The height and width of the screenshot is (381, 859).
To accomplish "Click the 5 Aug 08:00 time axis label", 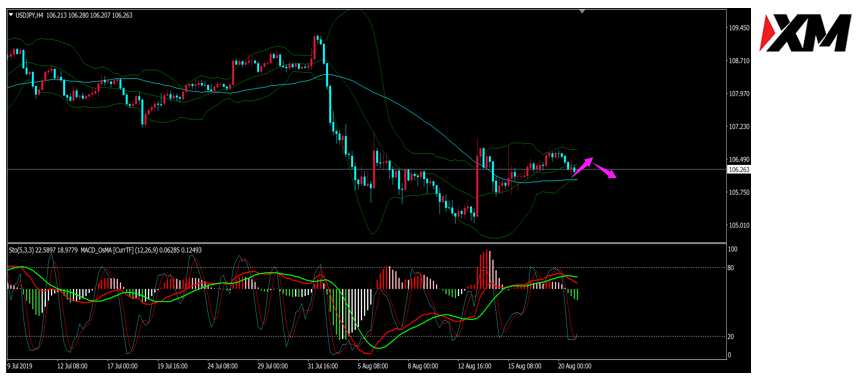I will [373, 365].
